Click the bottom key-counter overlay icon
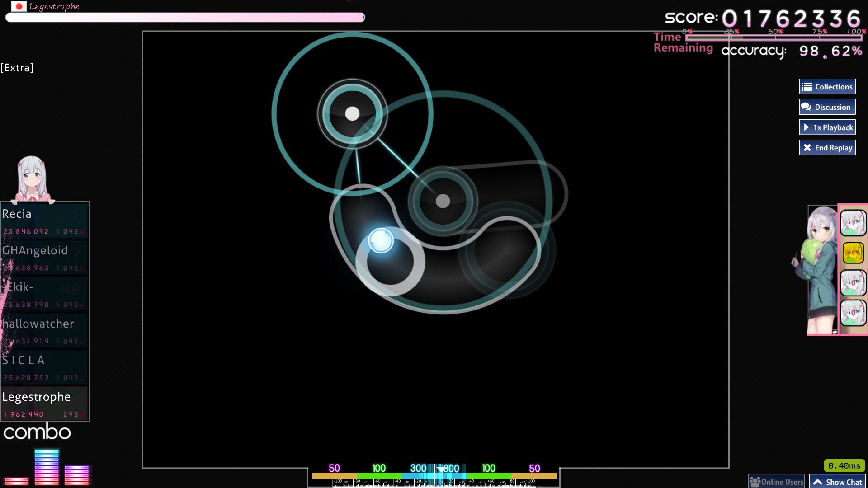This screenshot has width=868, height=488. coord(853,312)
